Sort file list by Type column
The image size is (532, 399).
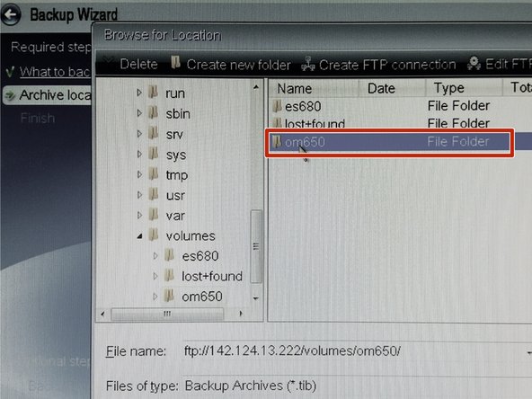[464, 89]
